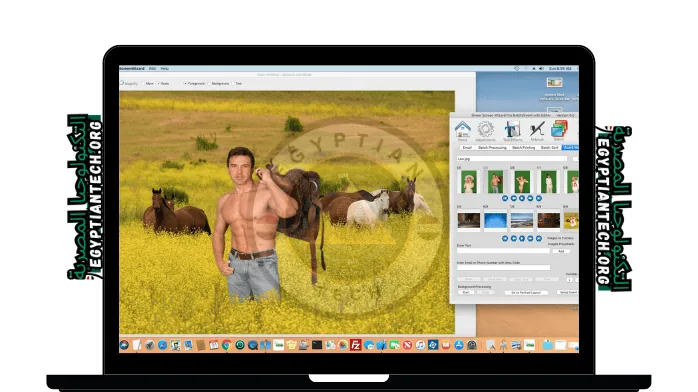Click the Add button next to text field
This screenshot has width=698, height=392.
tap(561, 251)
